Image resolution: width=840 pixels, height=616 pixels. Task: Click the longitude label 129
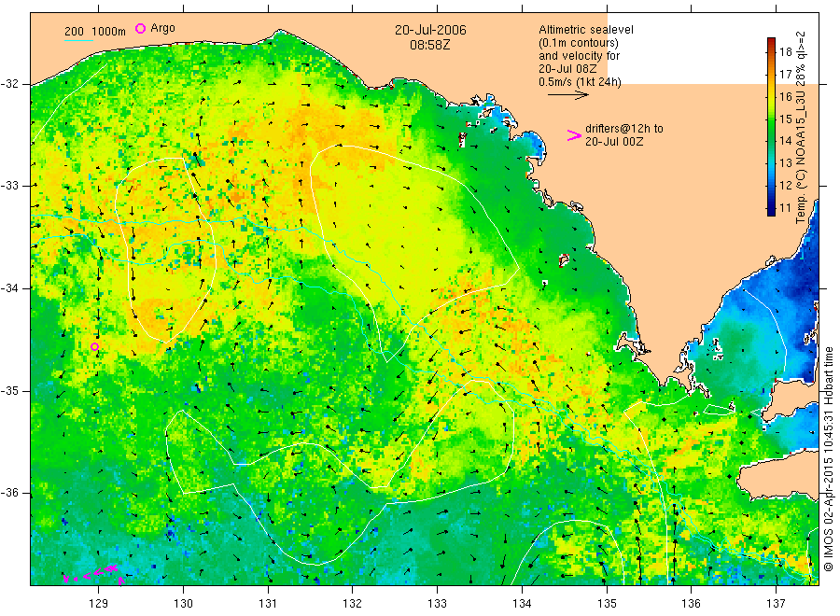tap(99, 603)
